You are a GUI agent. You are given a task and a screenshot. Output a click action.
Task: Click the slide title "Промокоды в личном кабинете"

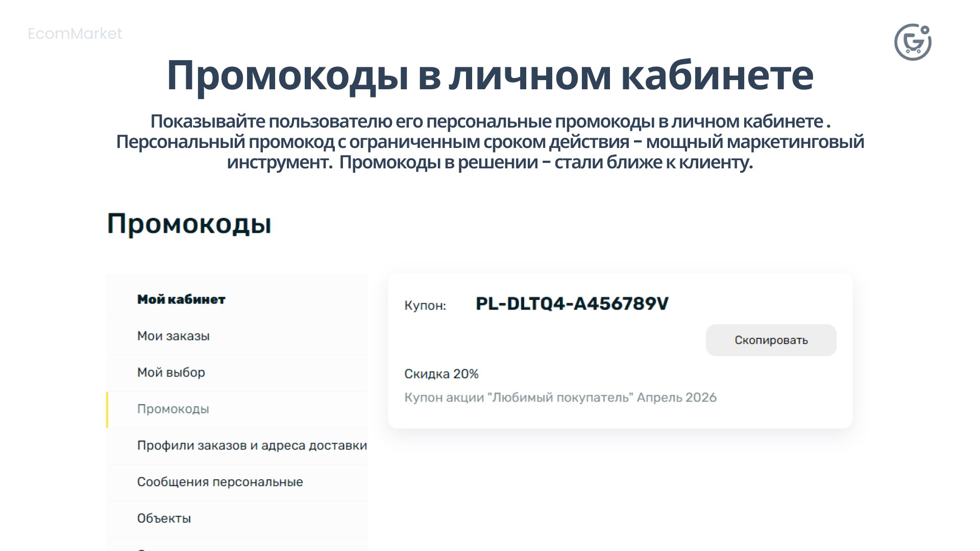coord(488,76)
